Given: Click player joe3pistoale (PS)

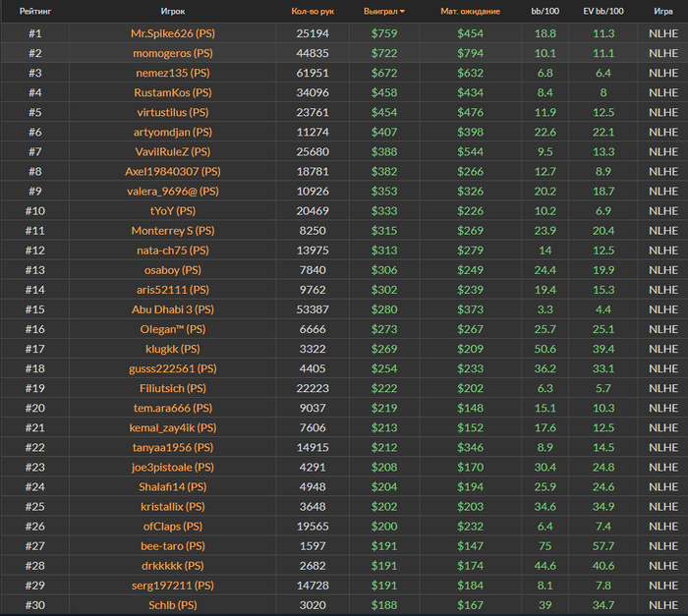Looking at the screenshot, I should [x=173, y=467].
